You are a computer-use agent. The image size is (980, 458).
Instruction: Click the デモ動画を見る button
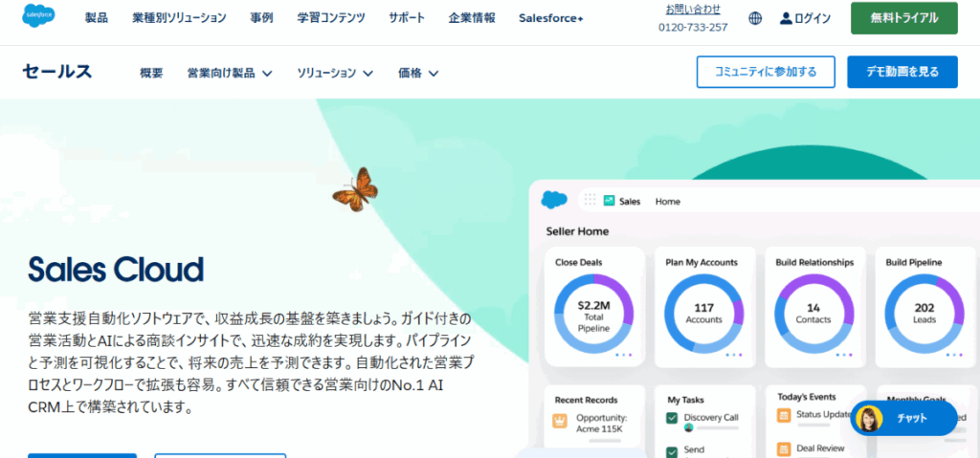[x=902, y=72]
